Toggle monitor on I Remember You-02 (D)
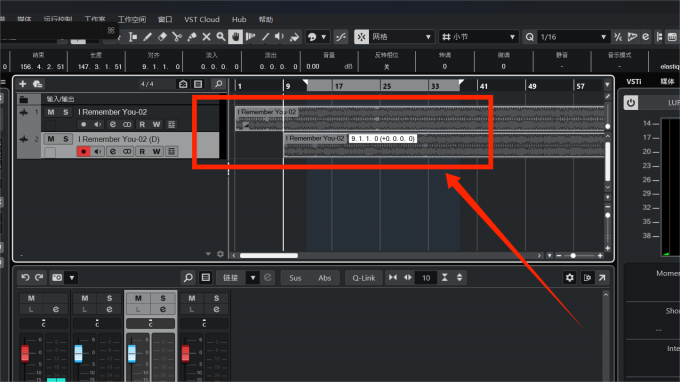The image size is (680, 382). [x=98, y=151]
